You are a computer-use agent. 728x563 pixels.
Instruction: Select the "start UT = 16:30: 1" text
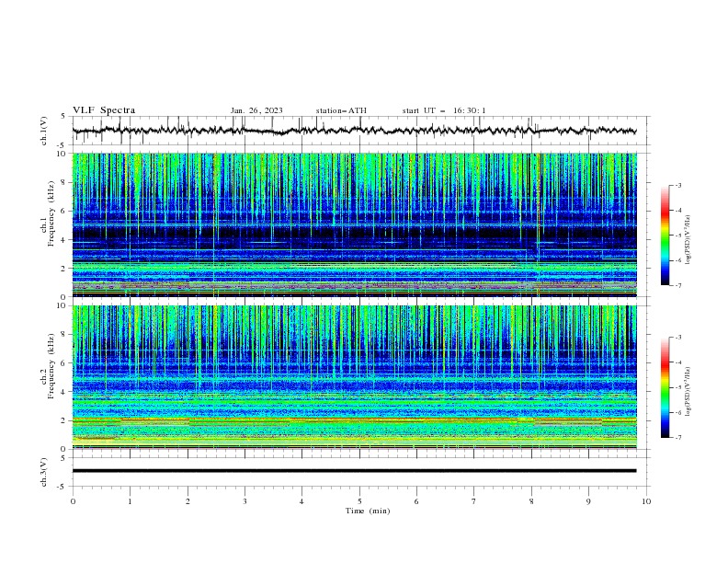tap(444, 110)
